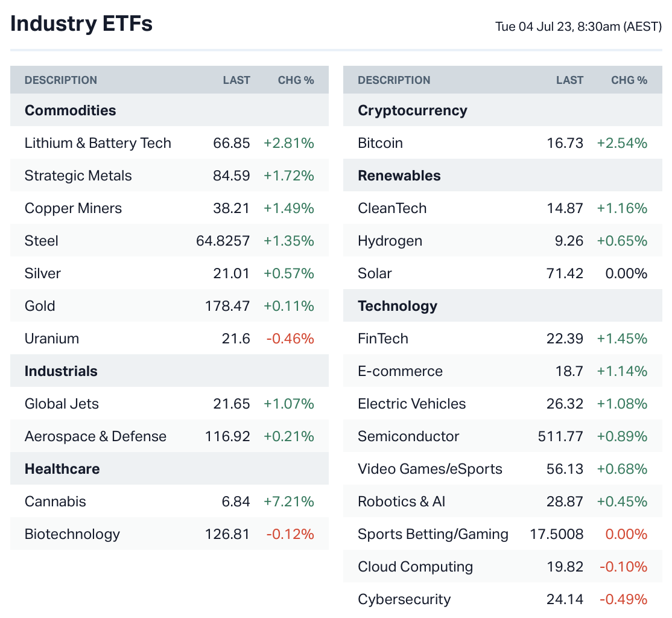Open the Strategic Metals ETF entry
The width and height of the screenshot is (672, 618).
(x=78, y=176)
